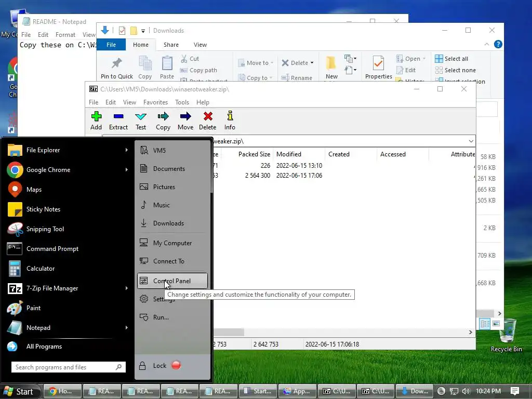This screenshot has width=532, height=399.
Task: Click the 7-Zip horizontal scrollbar thumb
Action: (229, 332)
